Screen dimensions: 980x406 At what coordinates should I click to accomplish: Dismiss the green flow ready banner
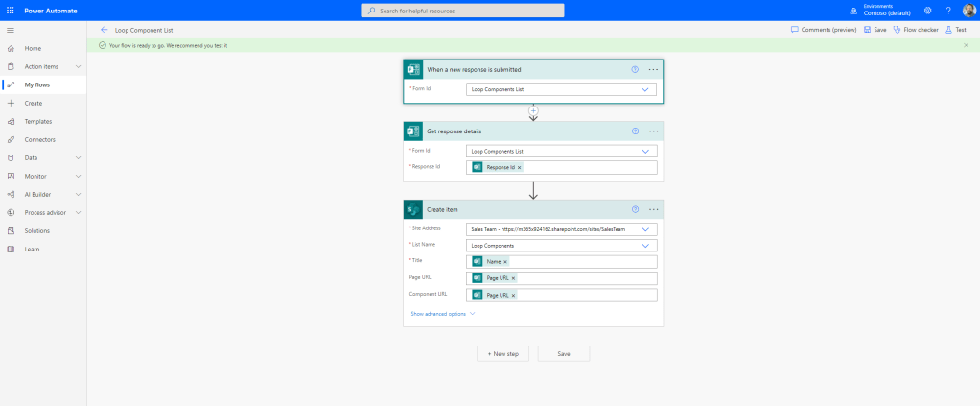966,45
